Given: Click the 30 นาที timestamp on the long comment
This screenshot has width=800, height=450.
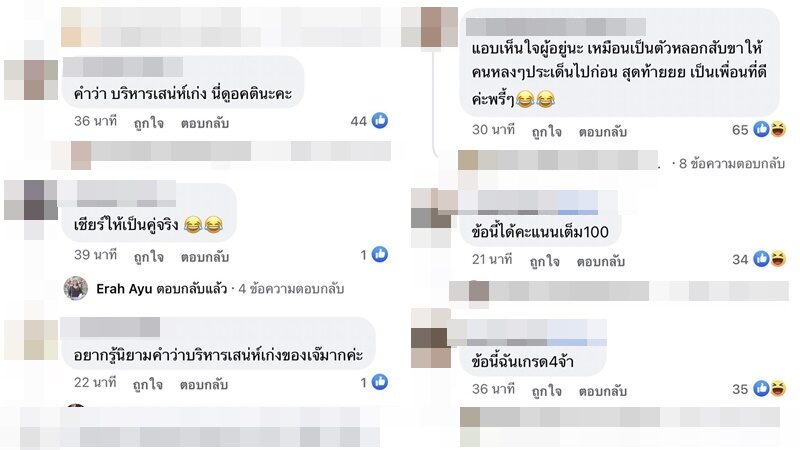Looking at the screenshot, I should [493, 130].
